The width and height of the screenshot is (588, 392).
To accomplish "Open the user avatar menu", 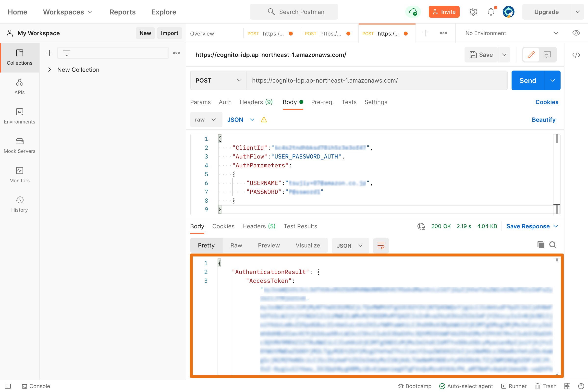I will coord(509,12).
